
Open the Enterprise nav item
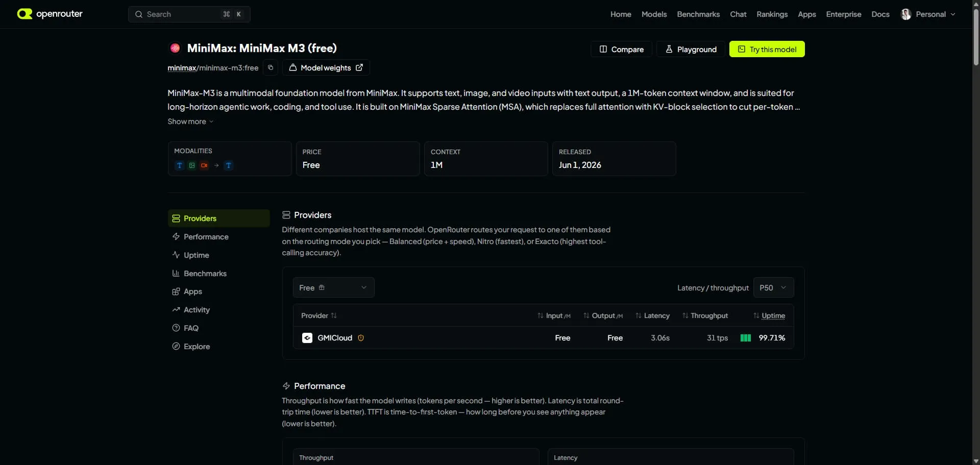(843, 14)
